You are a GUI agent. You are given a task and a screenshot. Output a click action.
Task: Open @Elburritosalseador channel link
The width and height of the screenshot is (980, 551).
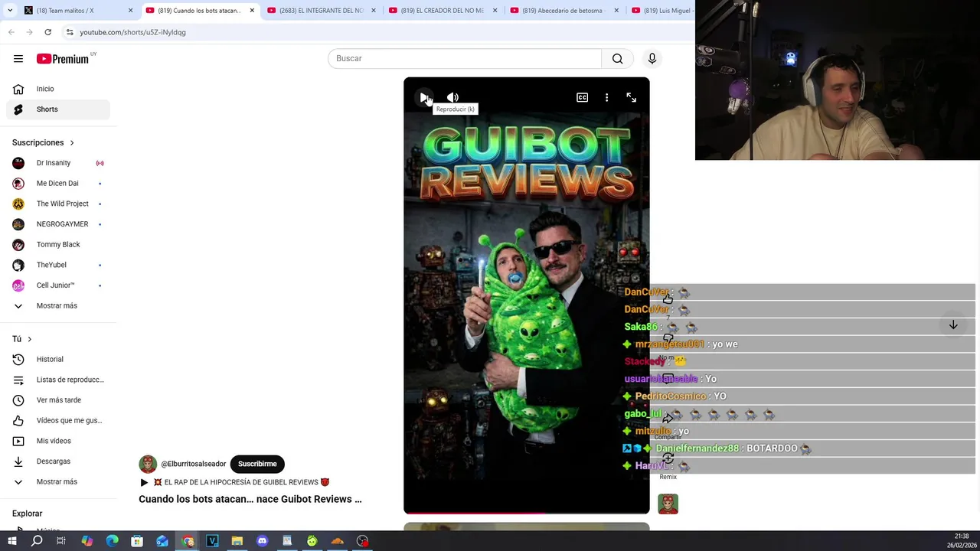[x=194, y=464]
